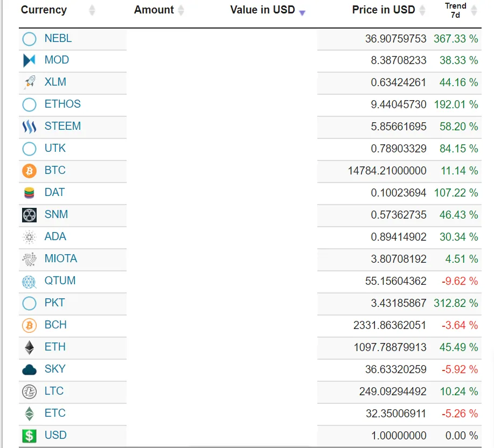Screen dimensions: 494x448
Task: Select ETH price 1097.78879913
Action: [x=390, y=347]
